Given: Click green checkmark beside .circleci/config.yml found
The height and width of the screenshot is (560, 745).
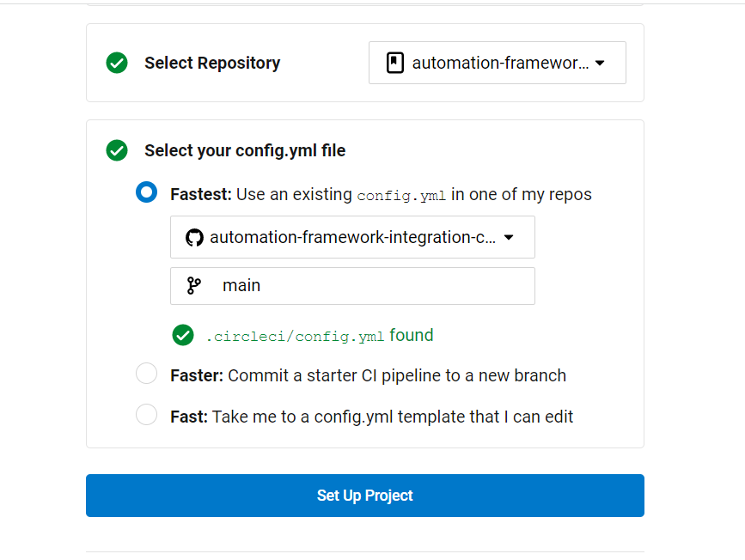Looking at the screenshot, I should pos(183,335).
